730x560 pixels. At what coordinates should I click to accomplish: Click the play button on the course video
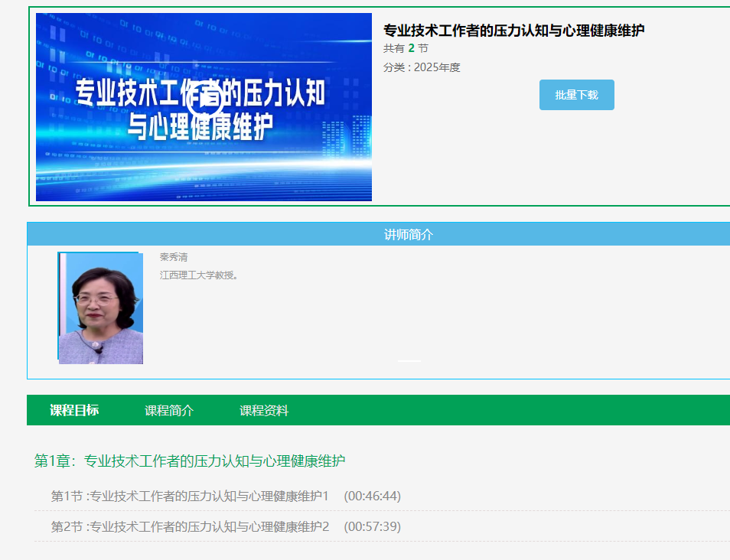(x=204, y=99)
